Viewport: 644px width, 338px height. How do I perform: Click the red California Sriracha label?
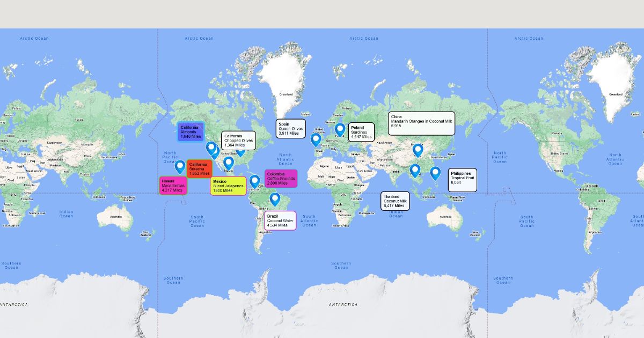[x=199, y=169]
